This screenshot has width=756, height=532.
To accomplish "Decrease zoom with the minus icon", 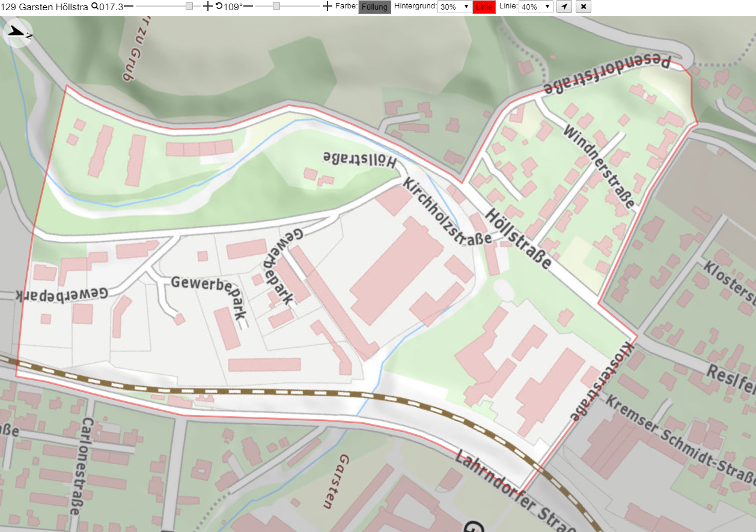I will click(129, 7).
